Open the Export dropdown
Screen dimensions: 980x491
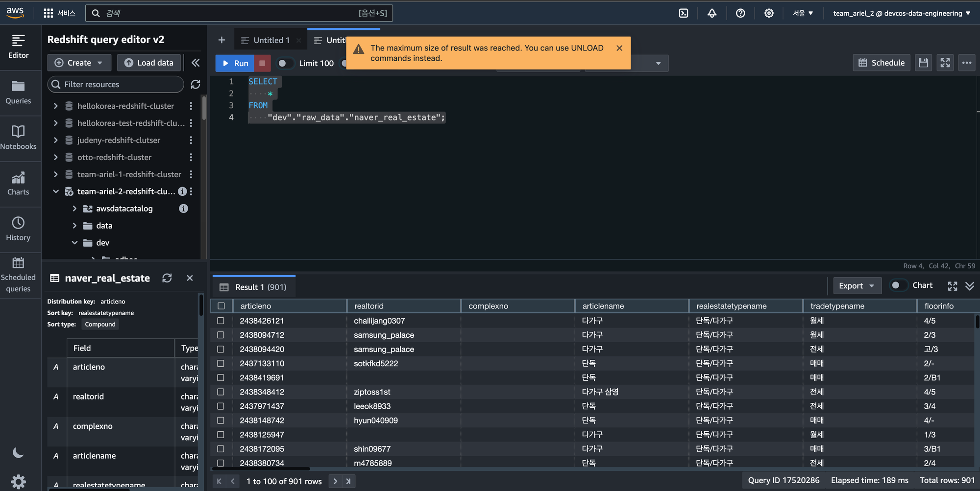click(x=857, y=286)
